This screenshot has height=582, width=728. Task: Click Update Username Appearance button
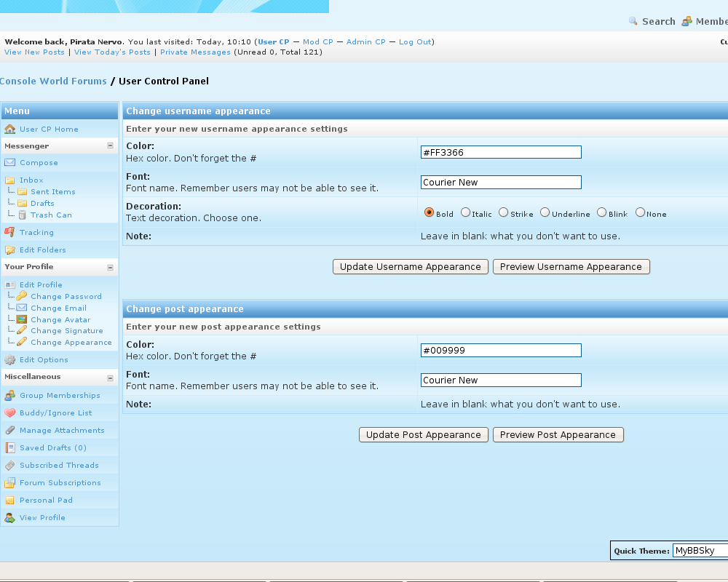click(411, 267)
